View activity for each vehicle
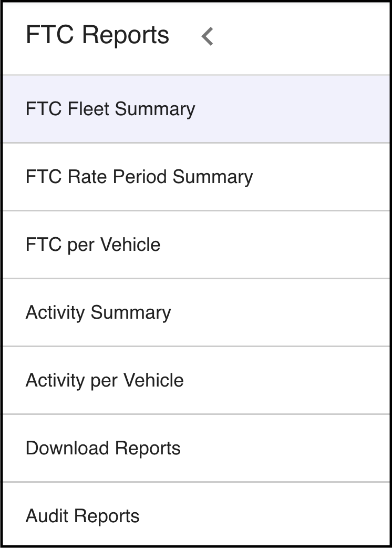The width and height of the screenshot is (392, 548). [105, 380]
